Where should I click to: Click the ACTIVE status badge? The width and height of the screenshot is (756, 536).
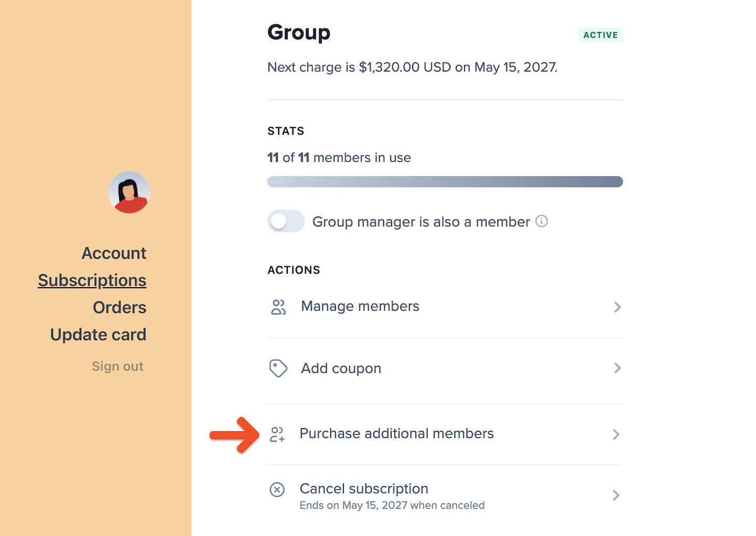tap(601, 35)
